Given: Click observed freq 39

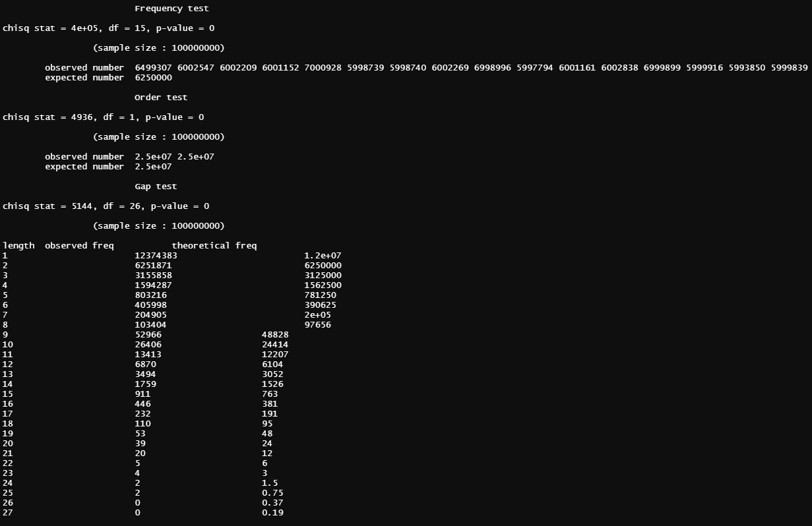Looking at the screenshot, I should point(140,444).
